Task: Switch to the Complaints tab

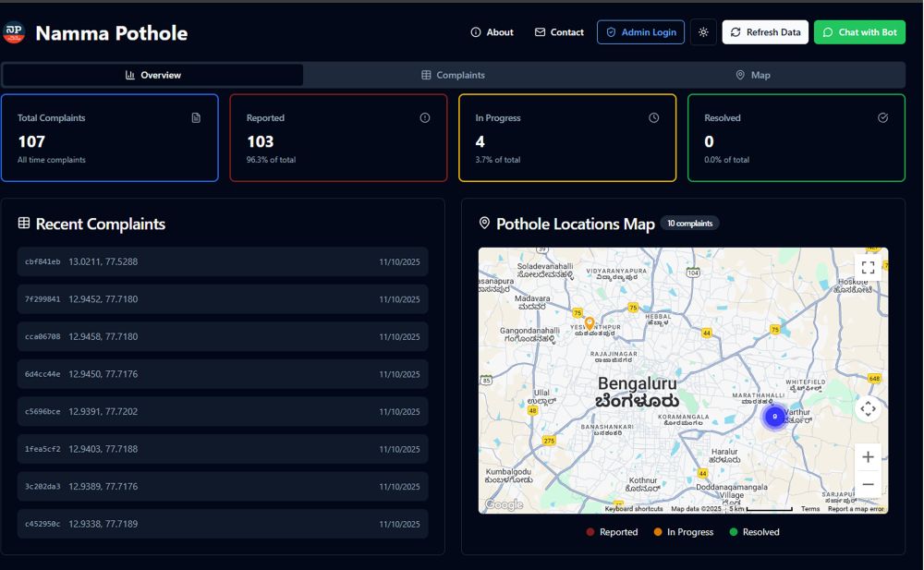Action: click(453, 75)
